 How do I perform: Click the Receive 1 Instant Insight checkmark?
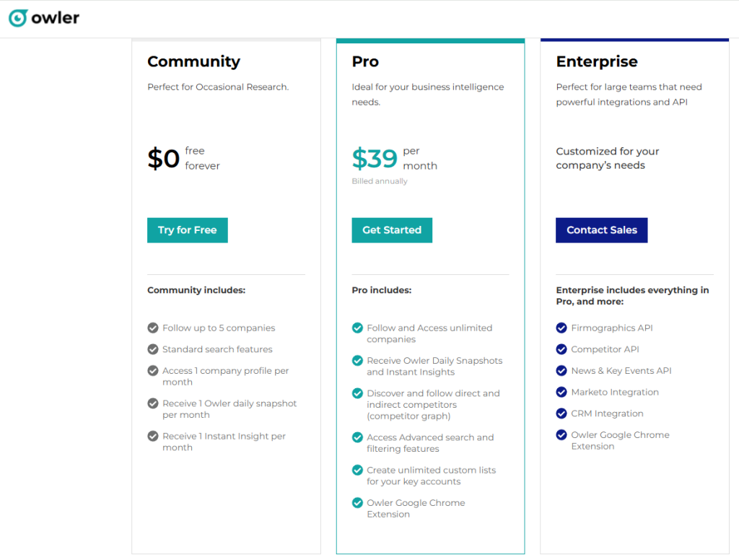pos(153,436)
